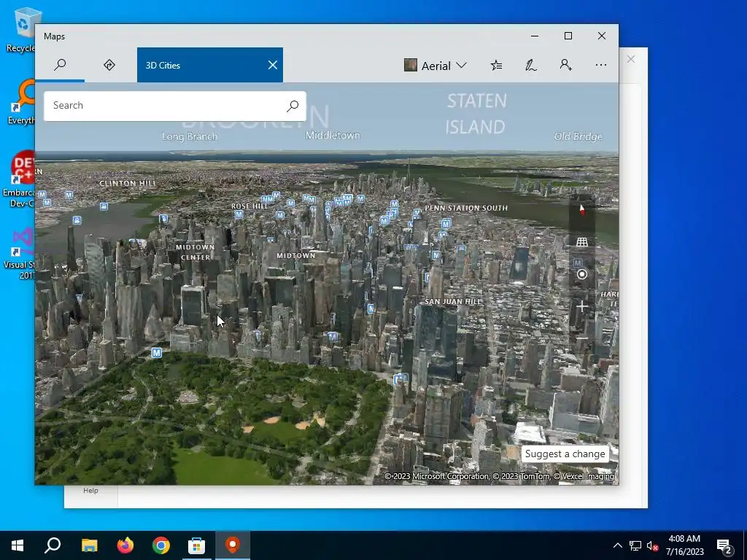Close the background window behind Maps

pos(631,59)
